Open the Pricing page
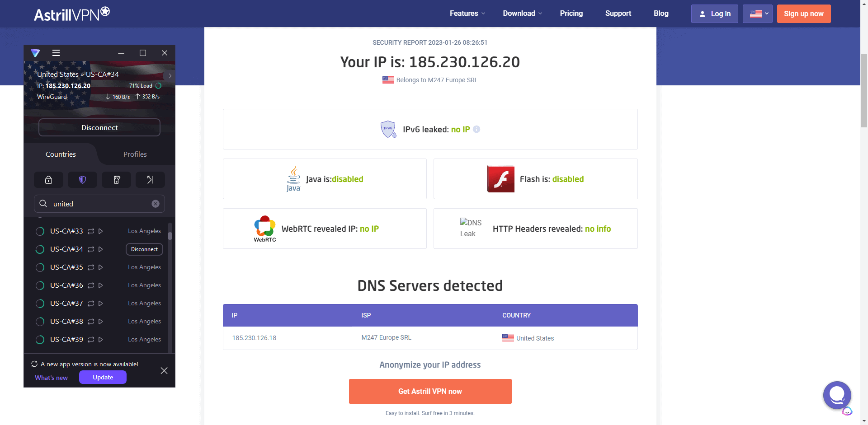The height and width of the screenshot is (425, 868). click(x=571, y=14)
